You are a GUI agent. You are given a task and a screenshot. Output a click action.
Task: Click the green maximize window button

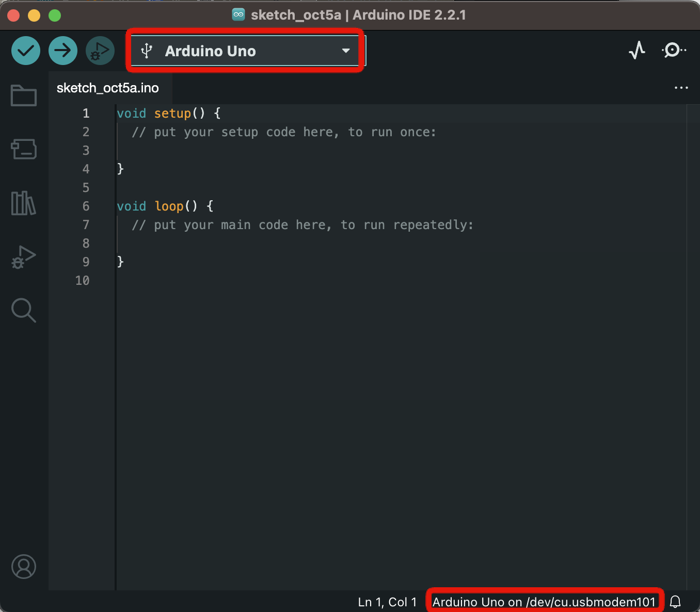[55, 15]
